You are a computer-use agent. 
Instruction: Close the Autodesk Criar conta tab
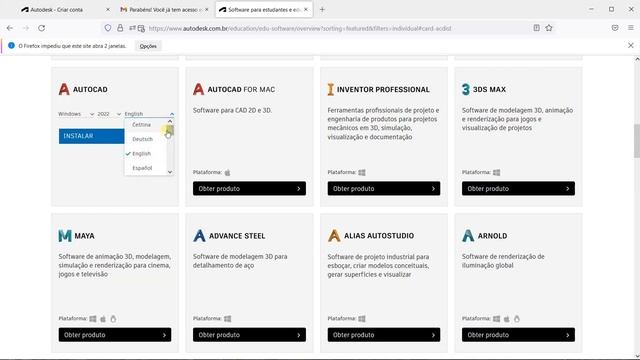click(x=108, y=9)
